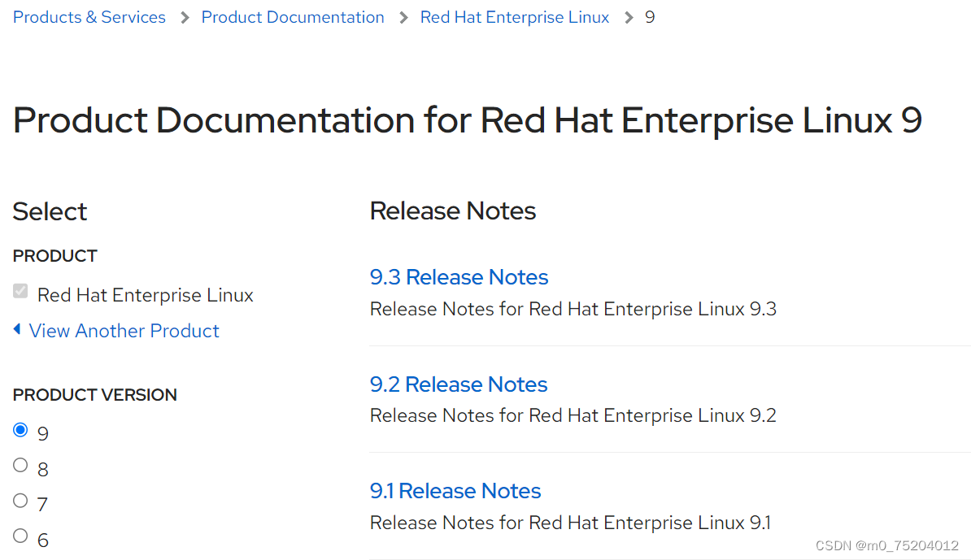Click the description for Red Hat Enterprise Linux 9.3
The width and height of the screenshot is (971, 560).
pyautogui.click(x=573, y=309)
